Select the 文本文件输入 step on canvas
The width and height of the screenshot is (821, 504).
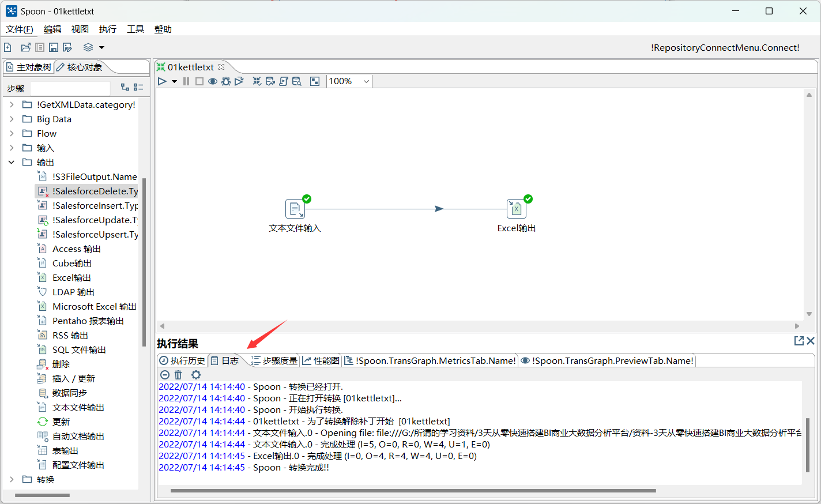(295, 209)
